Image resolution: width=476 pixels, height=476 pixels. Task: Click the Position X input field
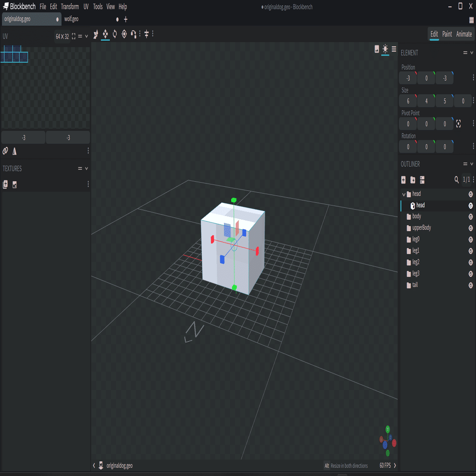tap(408, 78)
